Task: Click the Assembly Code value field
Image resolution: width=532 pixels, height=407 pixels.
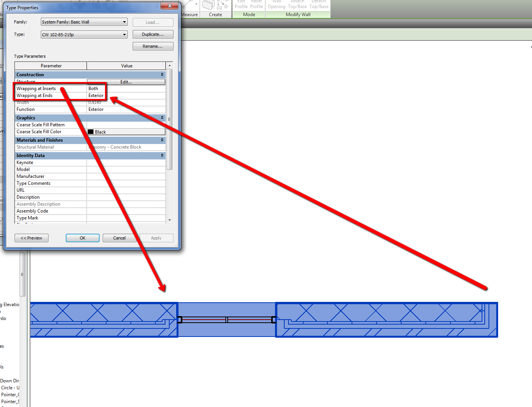Action: [126, 211]
